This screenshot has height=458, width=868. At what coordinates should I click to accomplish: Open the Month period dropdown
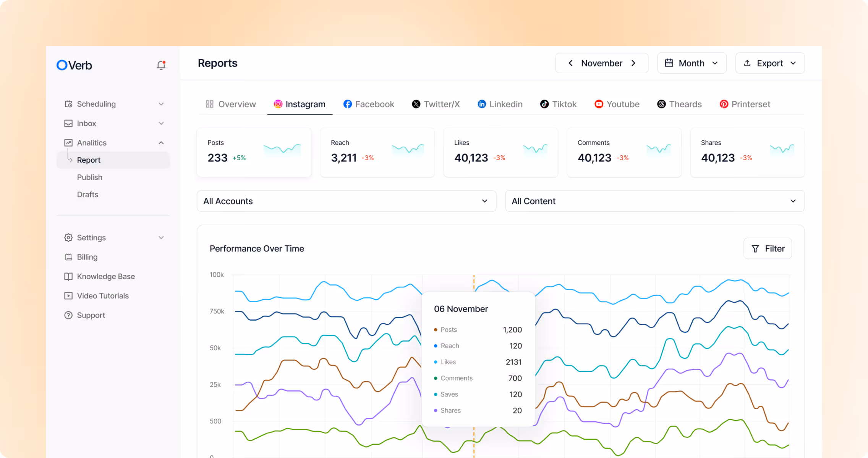(691, 63)
